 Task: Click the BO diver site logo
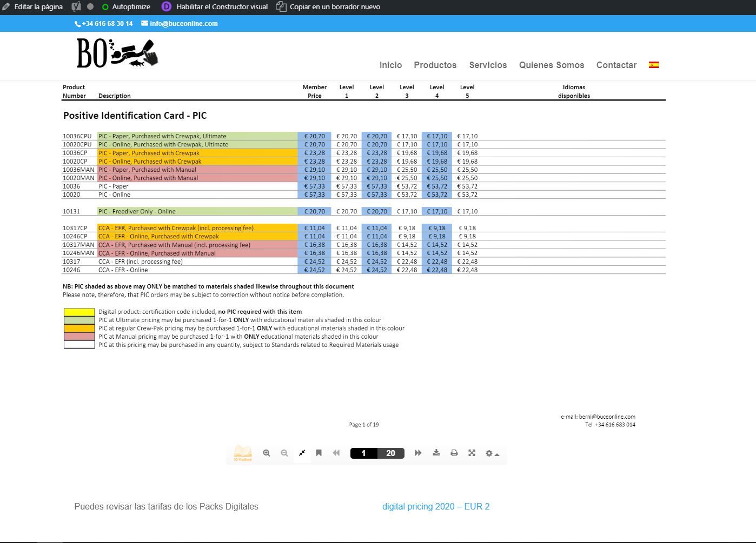click(117, 53)
